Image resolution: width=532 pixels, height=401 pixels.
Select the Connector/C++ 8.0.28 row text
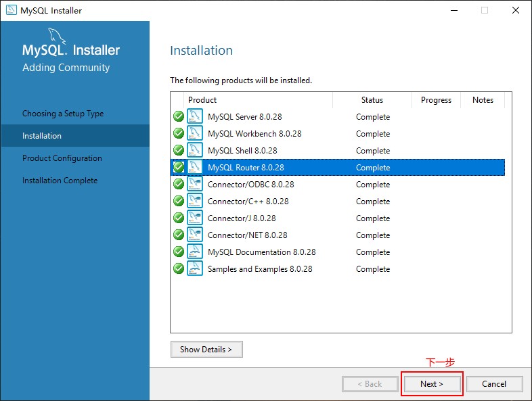coord(248,202)
